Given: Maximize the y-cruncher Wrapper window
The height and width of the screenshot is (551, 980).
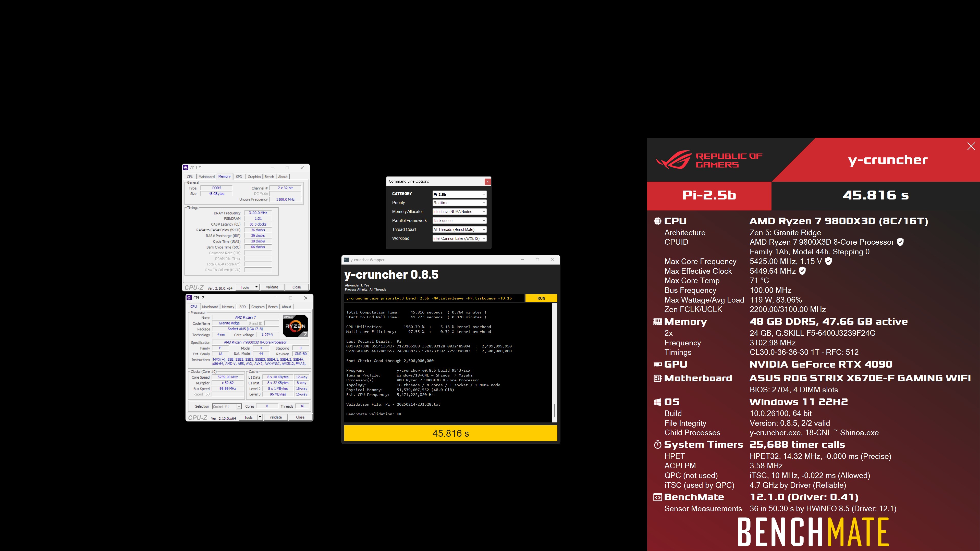Looking at the screenshot, I should click(537, 260).
